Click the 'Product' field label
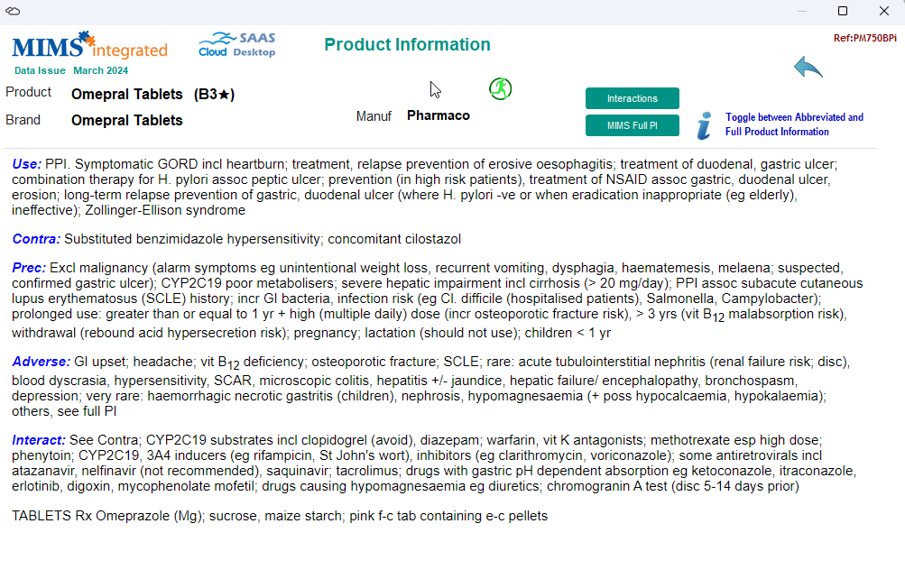Screen dimensions: 905x588 point(28,92)
